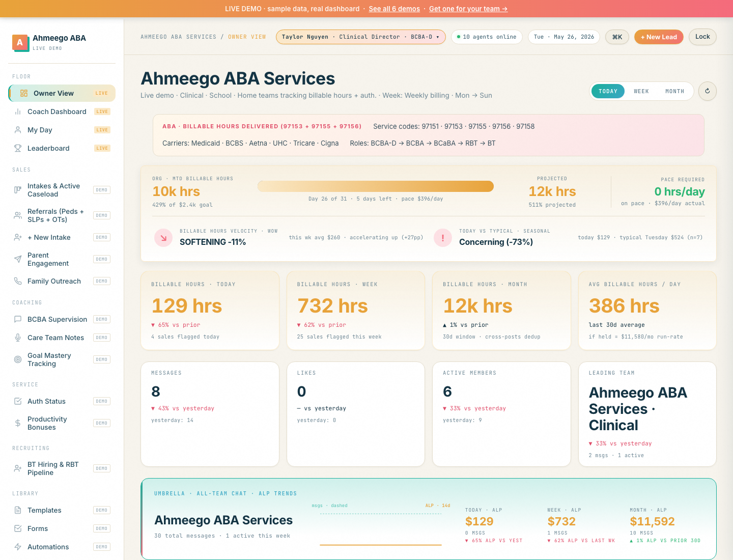Click the Messages count 8

[156, 391]
